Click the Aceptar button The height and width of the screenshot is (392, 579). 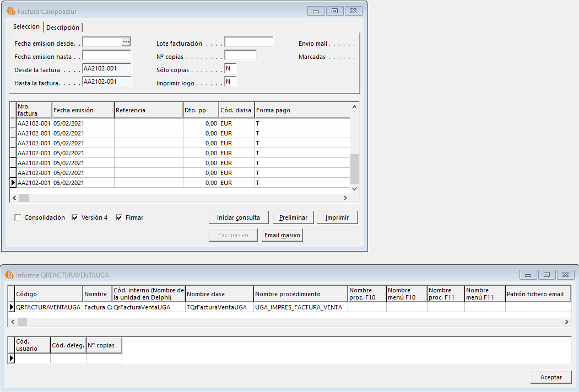pyautogui.click(x=551, y=377)
